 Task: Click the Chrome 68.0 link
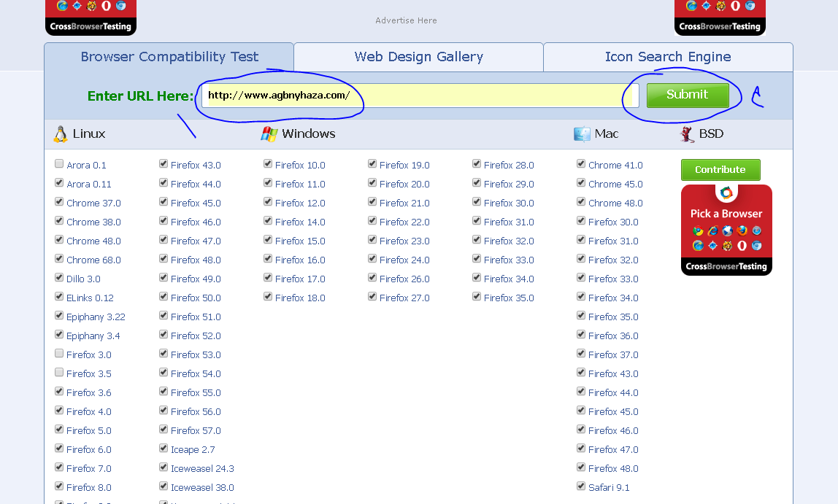93,260
